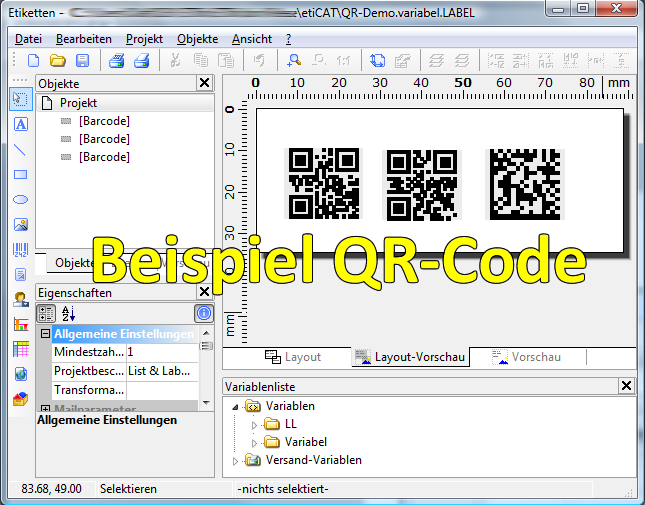Screen dimensions: 645x505
Task: Open the Projekt menu
Action: tap(144, 39)
